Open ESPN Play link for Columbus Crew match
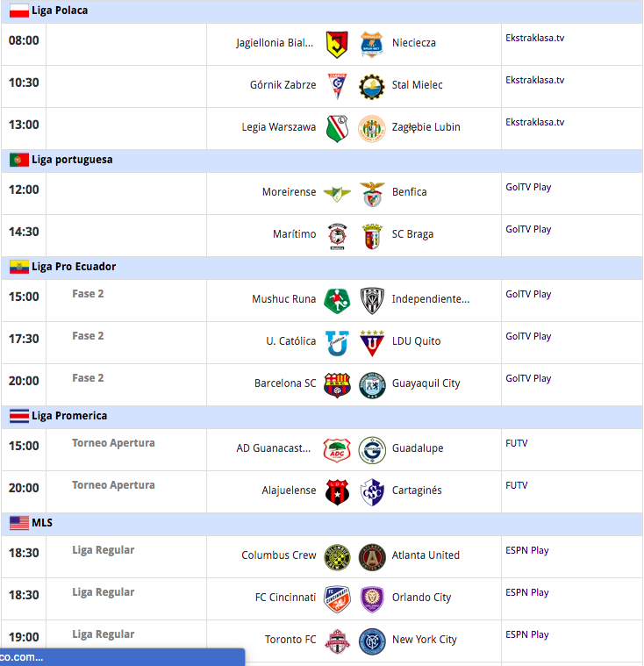Image resolution: width=644 pixels, height=666 pixels. pyautogui.click(x=527, y=550)
